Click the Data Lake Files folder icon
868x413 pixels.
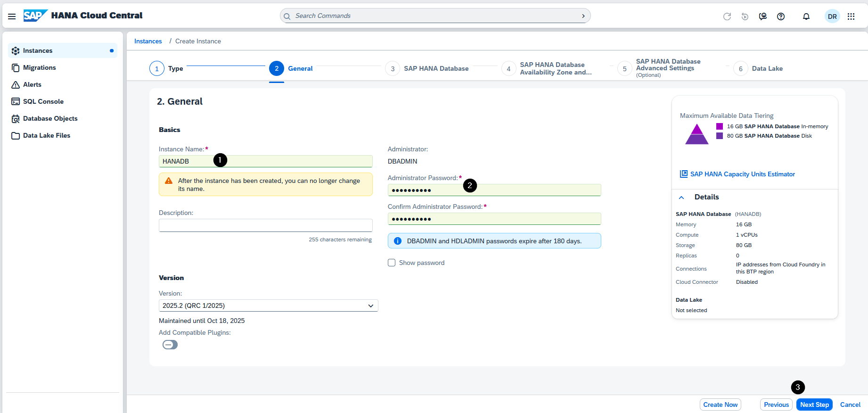[16, 136]
